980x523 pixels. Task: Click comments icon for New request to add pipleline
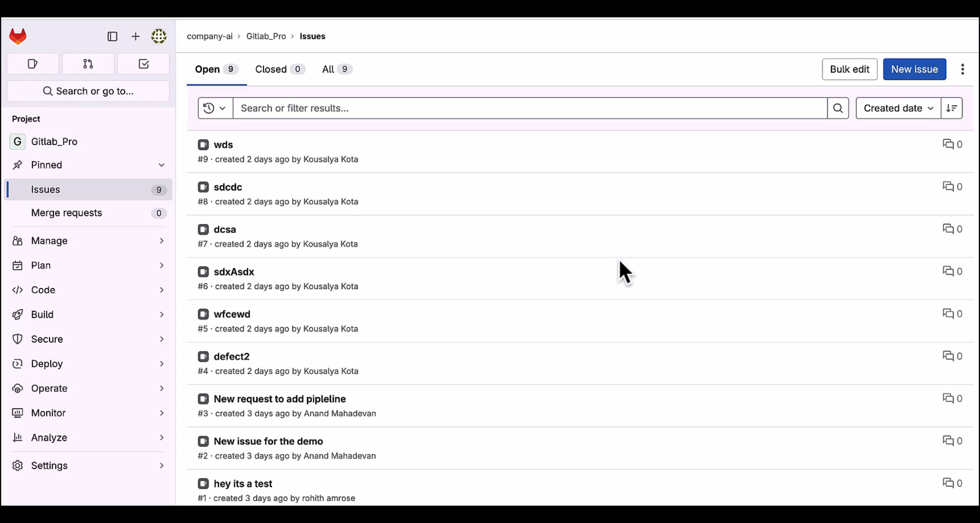948,399
